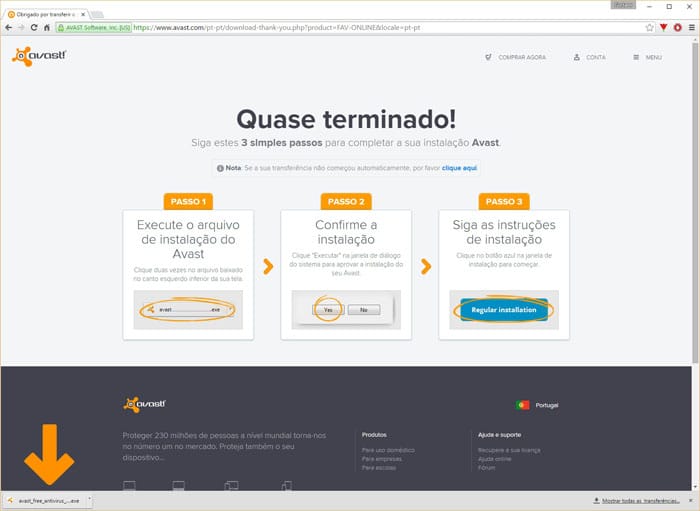The width and height of the screenshot is (700, 511).
Task: Open COMPRAR AGORA in the header
Action: click(516, 57)
